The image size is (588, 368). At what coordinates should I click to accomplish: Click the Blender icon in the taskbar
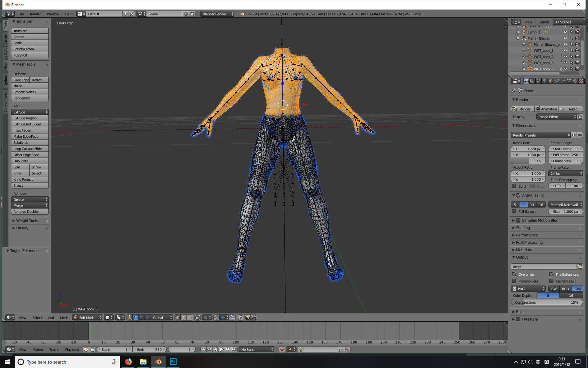coord(158,362)
